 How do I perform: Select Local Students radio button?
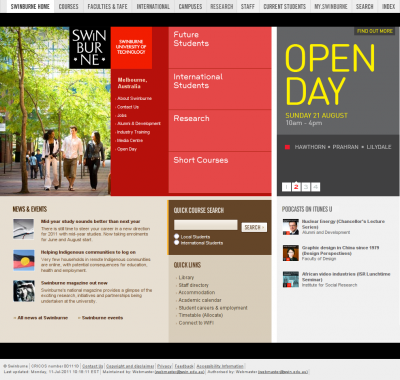tap(177, 236)
